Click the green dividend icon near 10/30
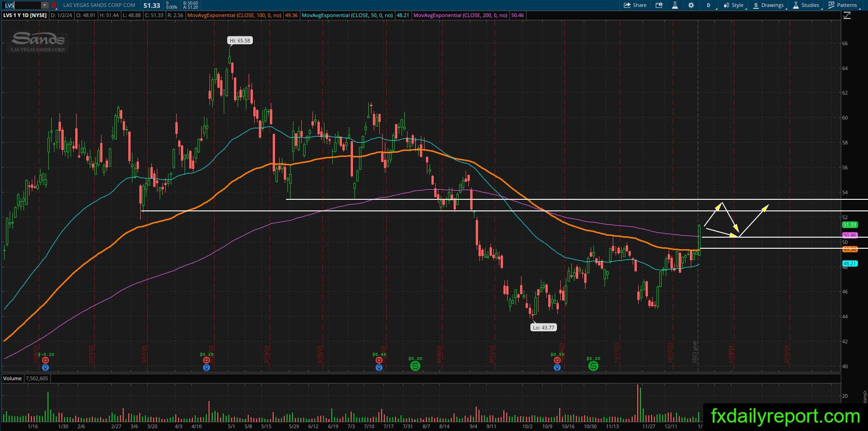This screenshot has width=868, height=431. coord(593,366)
